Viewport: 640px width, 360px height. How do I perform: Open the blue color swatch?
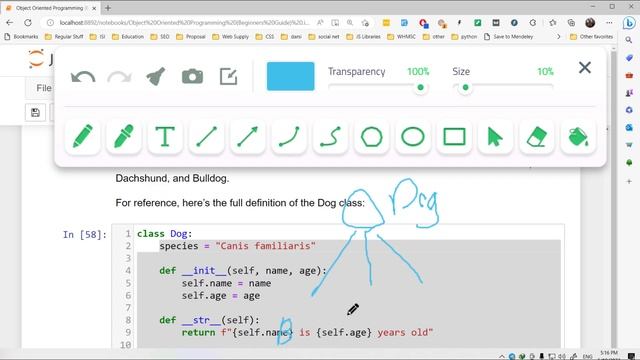coord(291,76)
